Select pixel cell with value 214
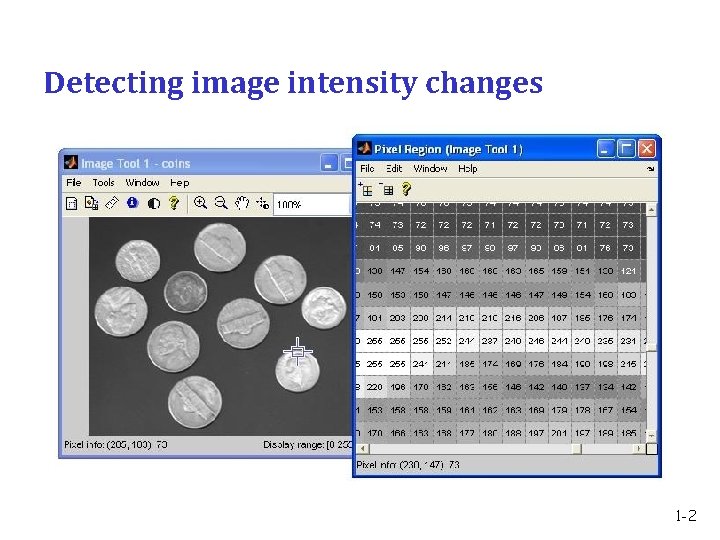The width and height of the screenshot is (720, 540). [x=444, y=318]
